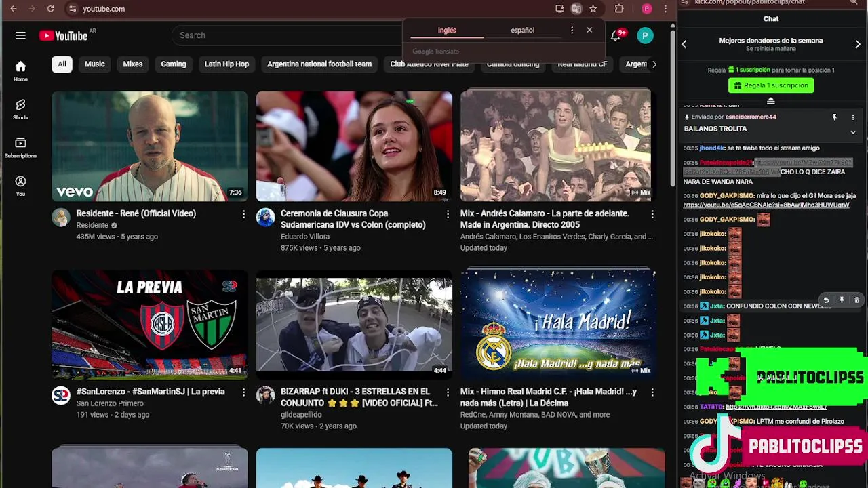Click the YouTube search box
The width and height of the screenshot is (868, 488).
click(288, 35)
